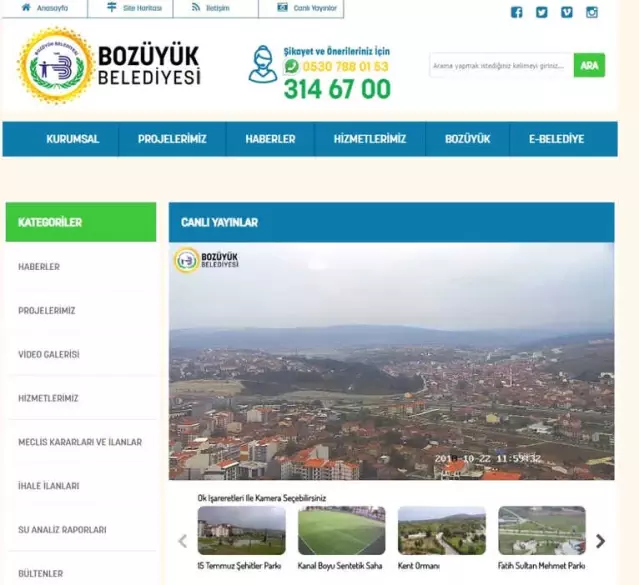
Task: Open the PROJELERİMİZ navigation menu
Action: [172, 139]
